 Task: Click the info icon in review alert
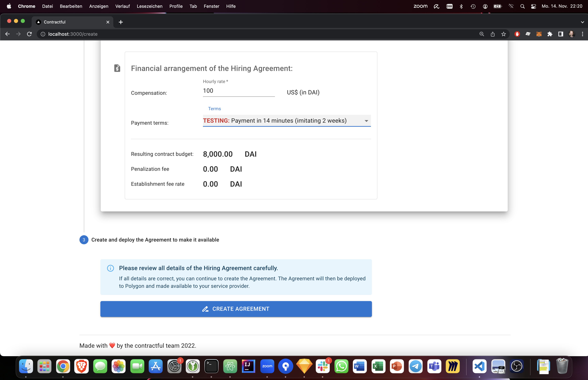pyautogui.click(x=110, y=268)
